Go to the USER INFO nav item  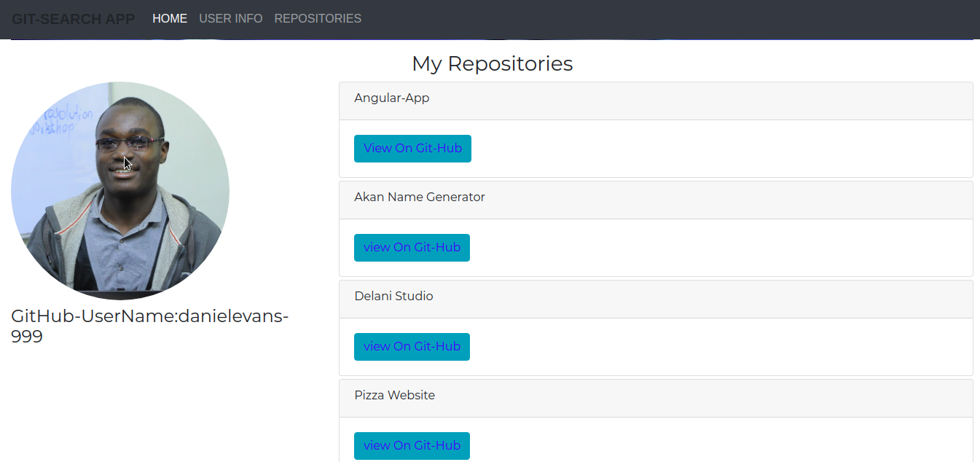(231, 19)
